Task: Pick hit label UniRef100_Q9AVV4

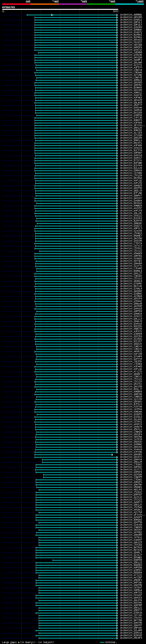Action: click(131, 459)
